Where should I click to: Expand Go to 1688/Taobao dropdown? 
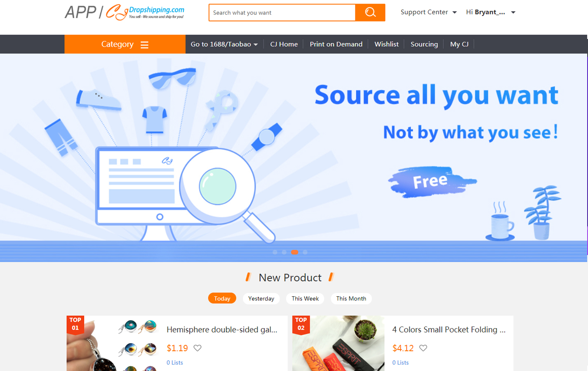(224, 44)
